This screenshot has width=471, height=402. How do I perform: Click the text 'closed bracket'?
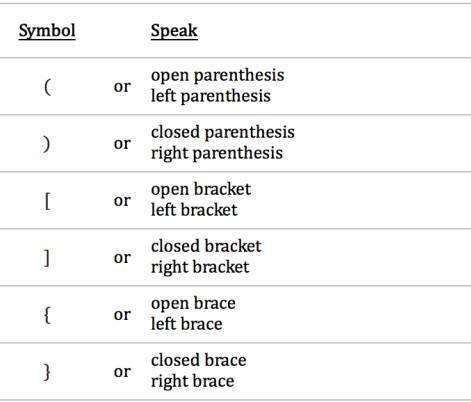[x=206, y=247]
